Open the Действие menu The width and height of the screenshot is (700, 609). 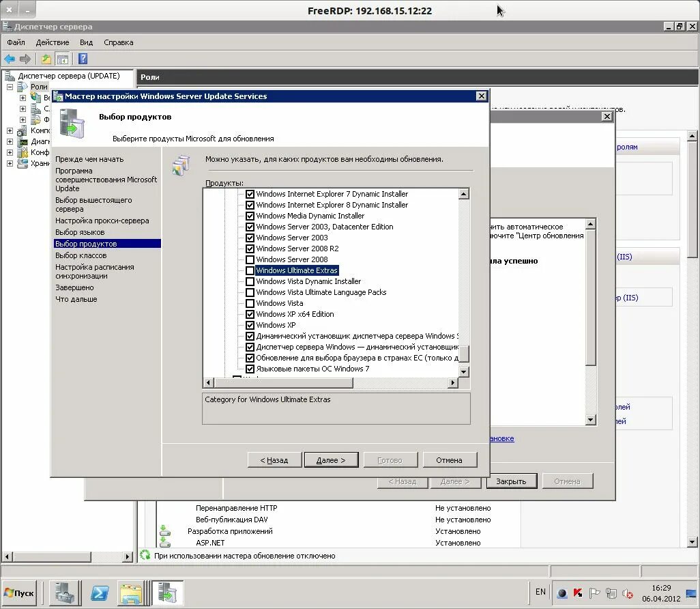pyautogui.click(x=53, y=42)
